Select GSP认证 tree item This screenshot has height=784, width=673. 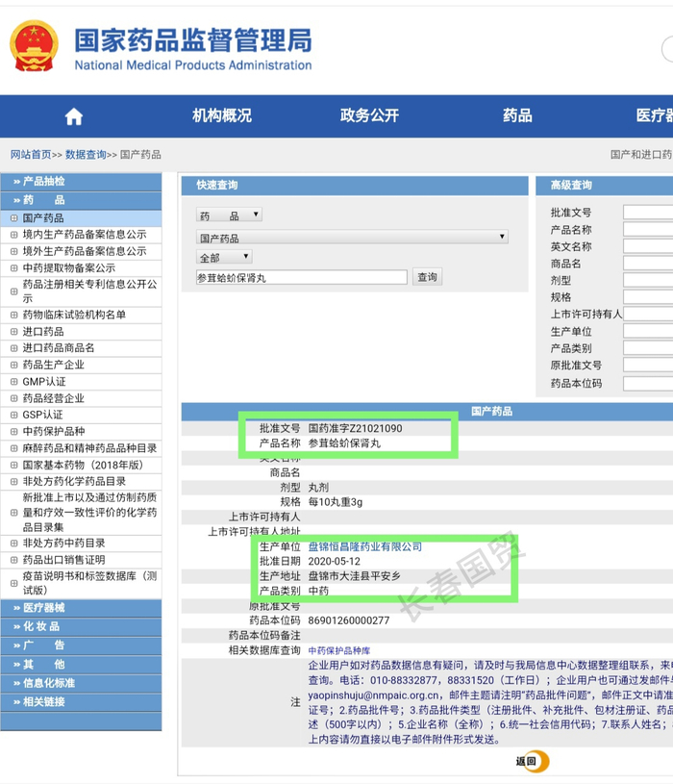click(x=42, y=415)
